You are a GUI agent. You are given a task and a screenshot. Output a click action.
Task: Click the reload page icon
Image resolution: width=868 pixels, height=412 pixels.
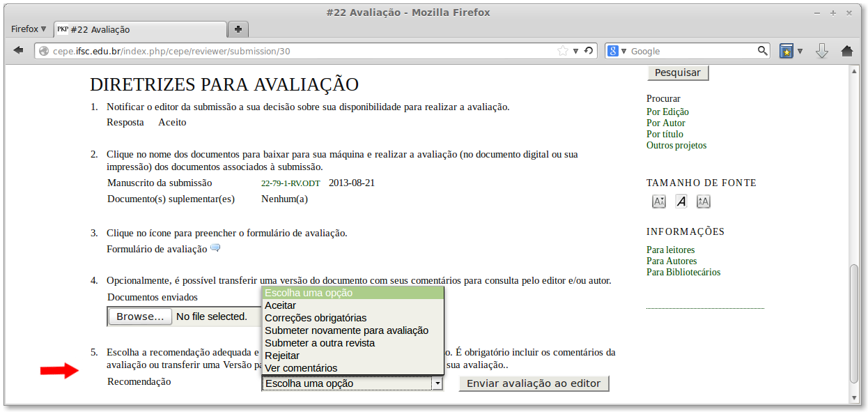[589, 51]
